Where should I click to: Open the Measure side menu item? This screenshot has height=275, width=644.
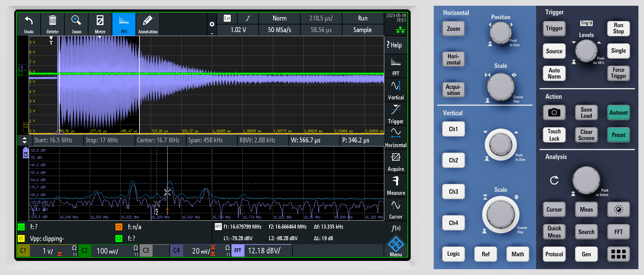[x=396, y=185]
